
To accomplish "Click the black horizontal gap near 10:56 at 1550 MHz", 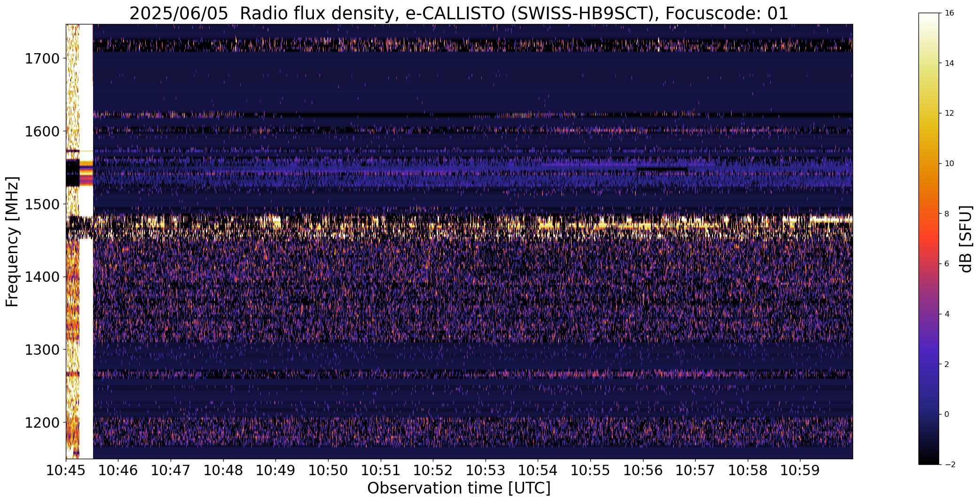I will pos(662,168).
